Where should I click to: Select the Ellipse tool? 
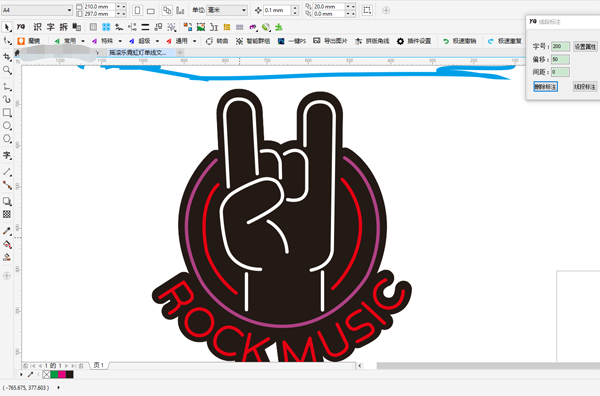pyautogui.click(x=7, y=125)
